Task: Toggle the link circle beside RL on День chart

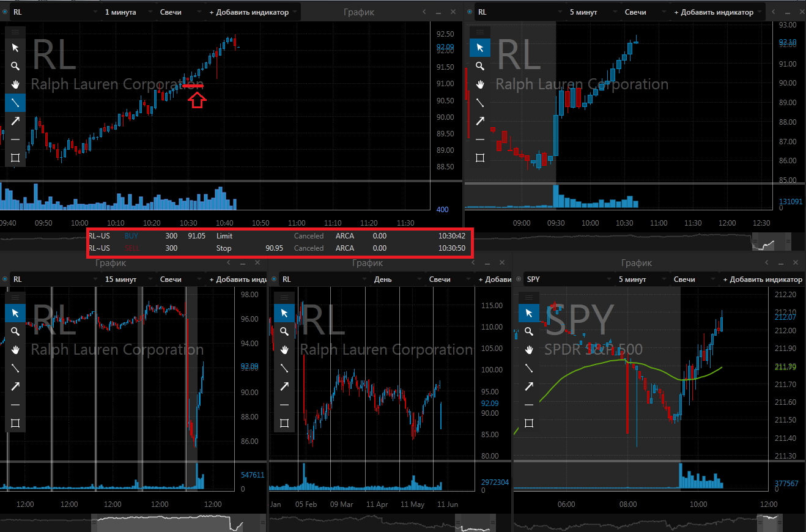Action: [x=275, y=279]
